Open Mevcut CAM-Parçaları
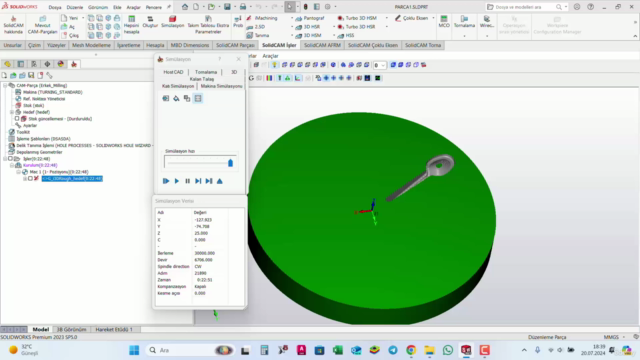 point(42,25)
